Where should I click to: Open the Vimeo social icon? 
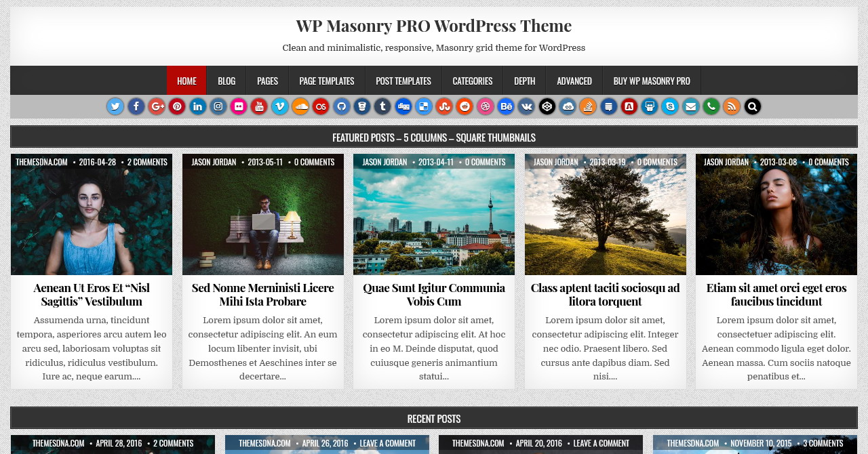[280, 106]
